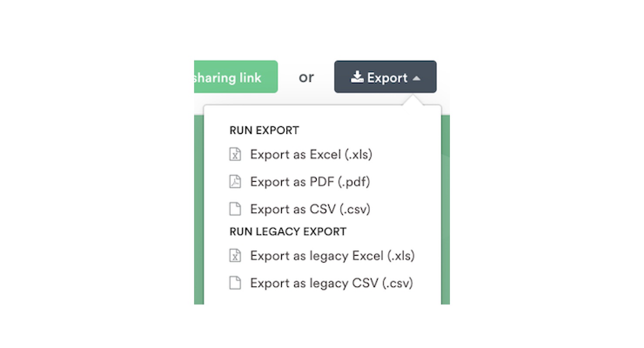644x348 pixels.
Task: Choose Export as Excel (.xls)
Action: (311, 154)
